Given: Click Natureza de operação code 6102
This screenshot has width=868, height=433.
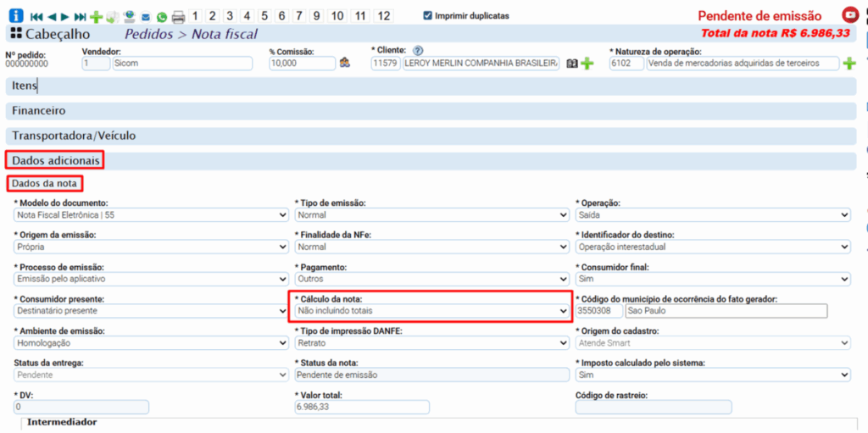Looking at the screenshot, I should [626, 63].
